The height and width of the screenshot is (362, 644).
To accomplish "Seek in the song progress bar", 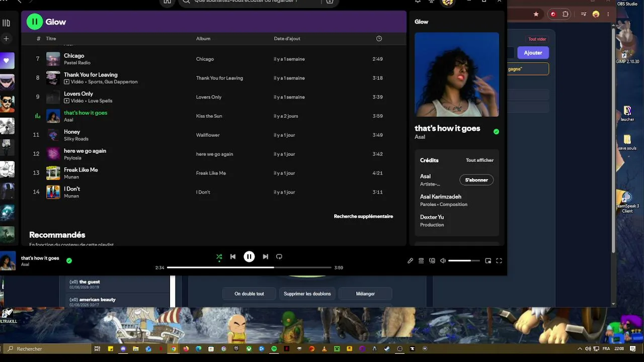I will (249, 267).
